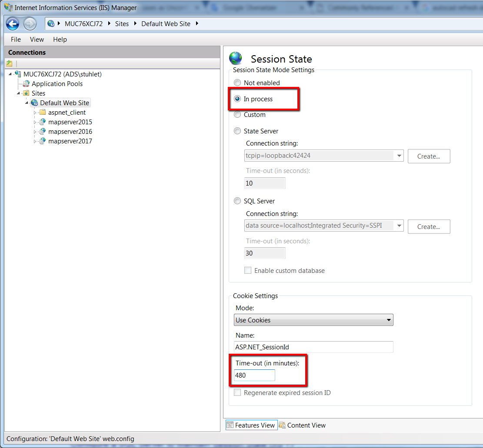Click Create next to the State Server connection string

[x=429, y=156]
